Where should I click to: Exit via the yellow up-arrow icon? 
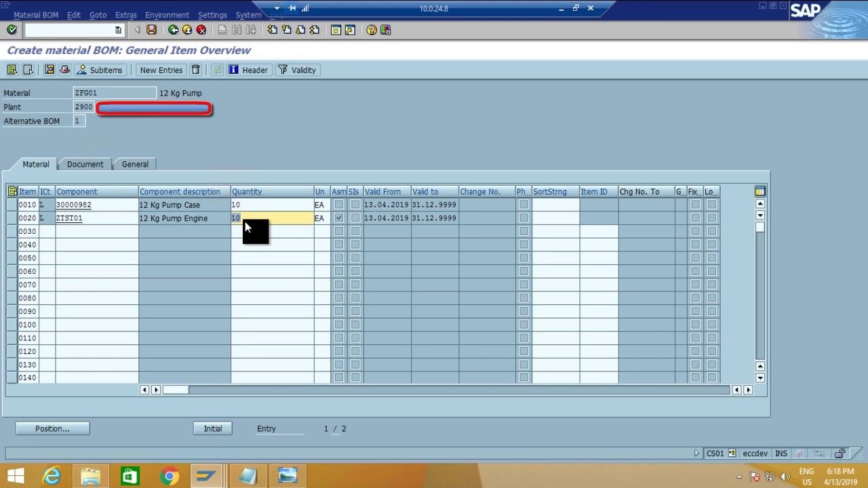point(187,30)
